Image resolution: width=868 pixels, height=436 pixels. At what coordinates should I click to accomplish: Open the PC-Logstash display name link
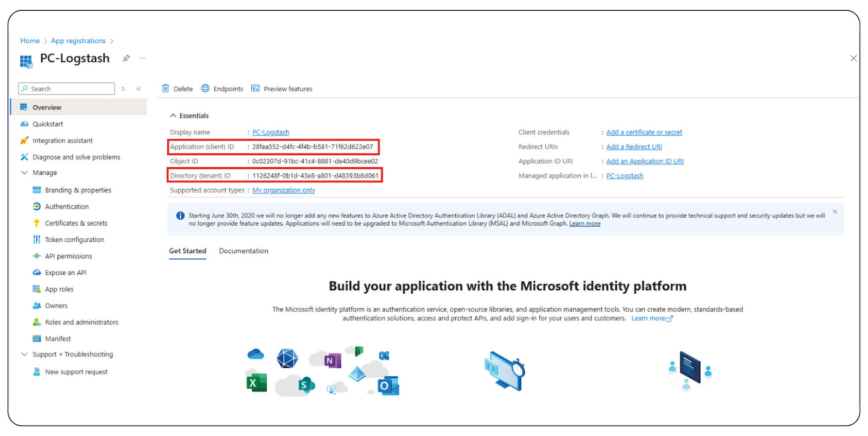(x=270, y=132)
